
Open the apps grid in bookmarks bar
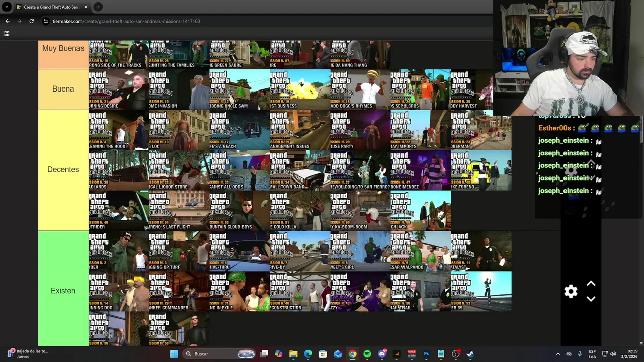point(7,34)
